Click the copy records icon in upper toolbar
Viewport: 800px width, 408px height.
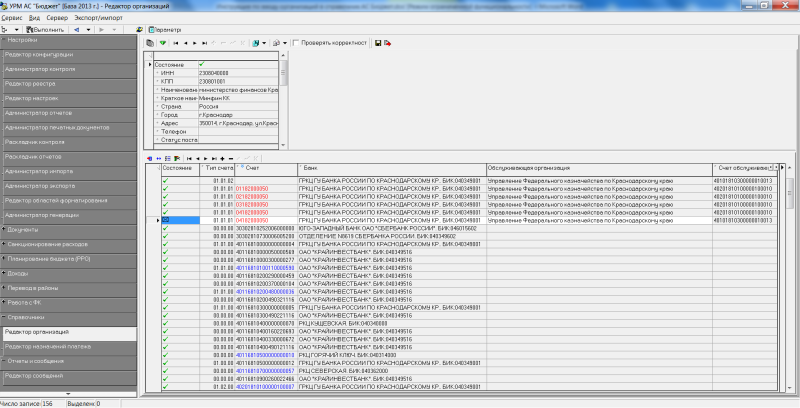(150, 43)
